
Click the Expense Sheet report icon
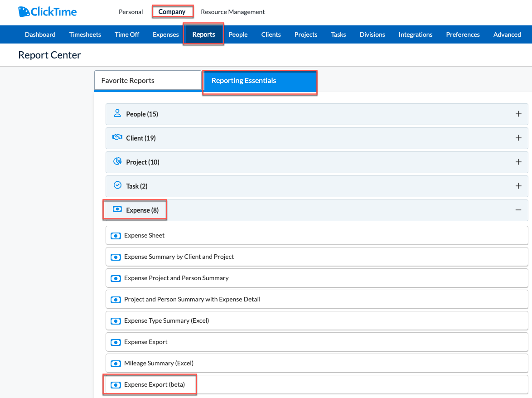pyautogui.click(x=116, y=236)
